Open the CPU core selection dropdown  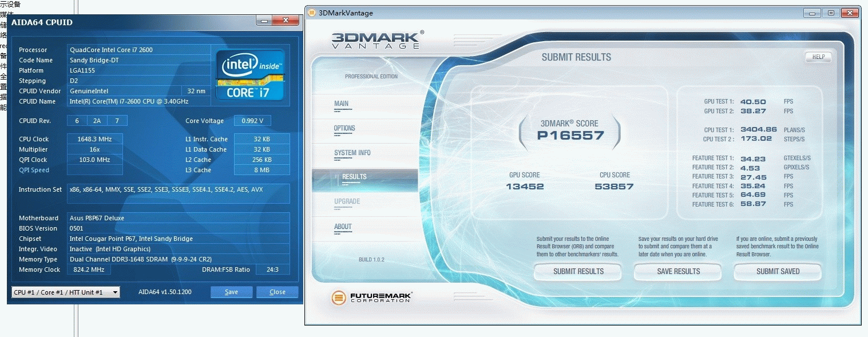(x=66, y=292)
